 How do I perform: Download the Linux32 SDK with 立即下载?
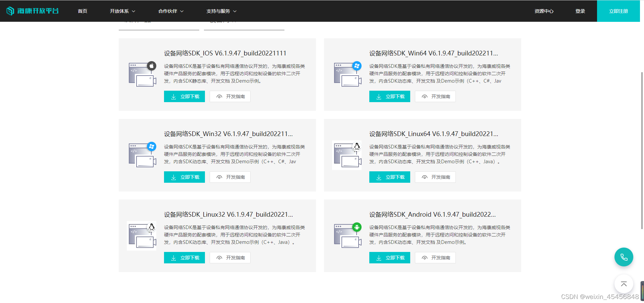[x=184, y=258]
